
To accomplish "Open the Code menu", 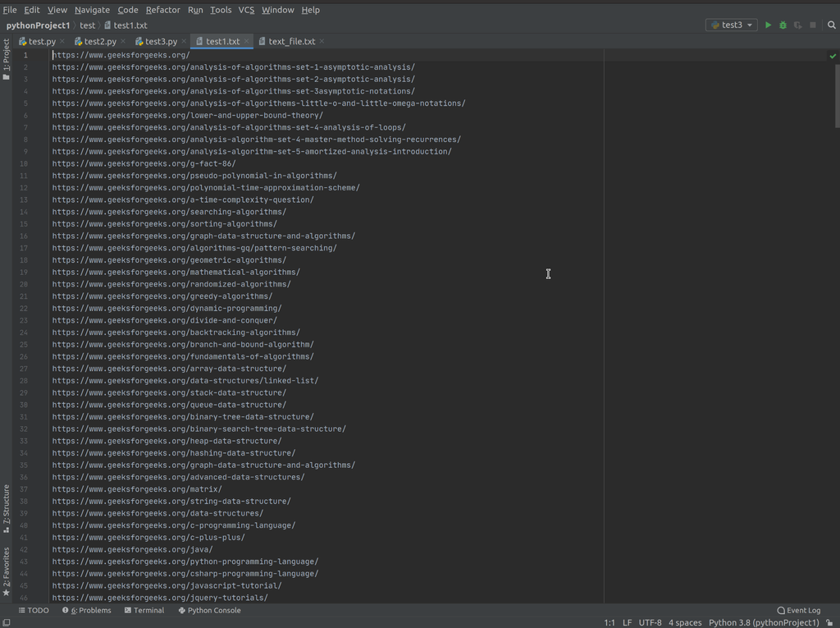I will pyautogui.click(x=128, y=10).
